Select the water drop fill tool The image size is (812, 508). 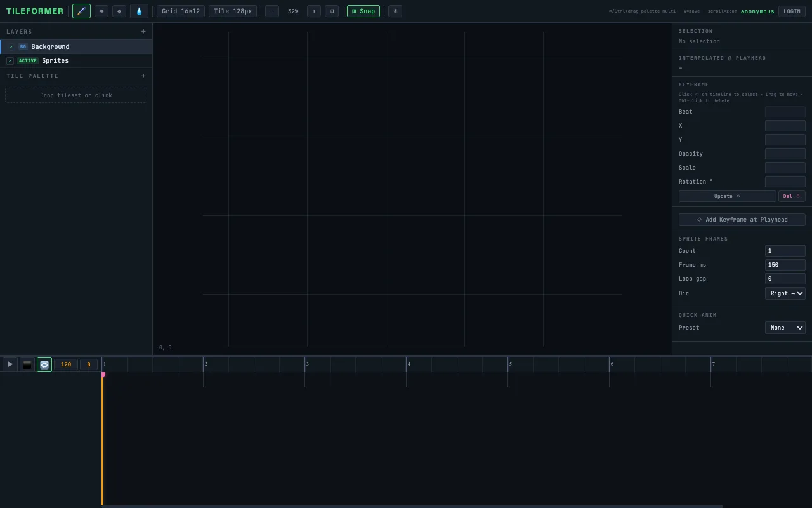tap(139, 11)
